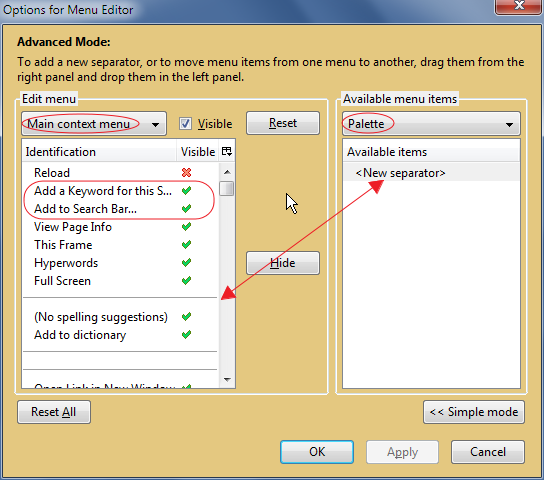Screen dimensions: 544x480
Task: Click the Reset All button
Action: 54,412
